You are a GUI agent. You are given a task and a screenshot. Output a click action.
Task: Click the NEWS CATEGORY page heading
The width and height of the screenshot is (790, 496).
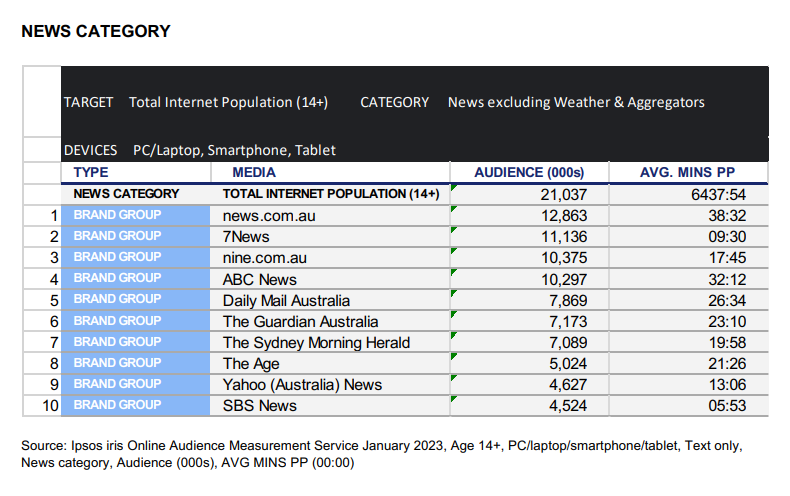point(95,31)
